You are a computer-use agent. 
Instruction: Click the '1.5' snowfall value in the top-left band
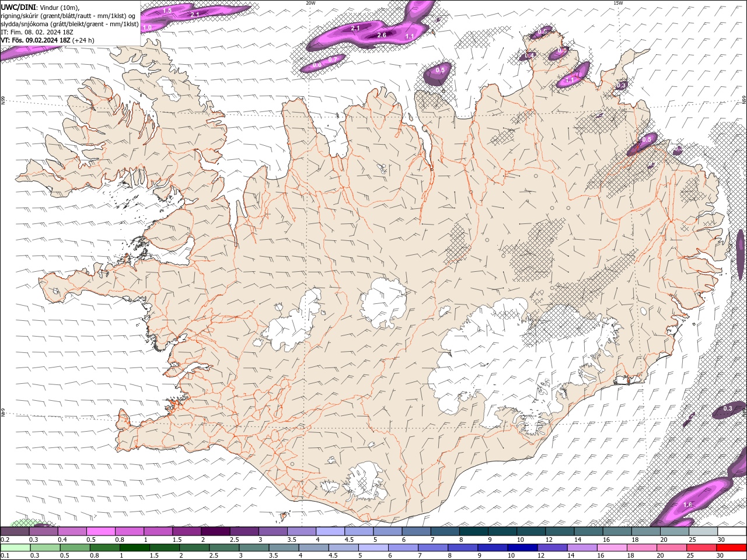167,10
